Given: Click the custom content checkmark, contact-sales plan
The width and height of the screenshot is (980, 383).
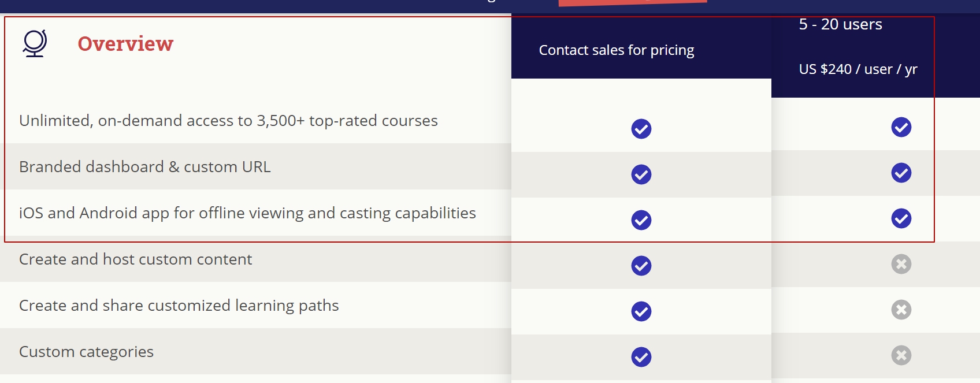Looking at the screenshot, I should 641,266.
